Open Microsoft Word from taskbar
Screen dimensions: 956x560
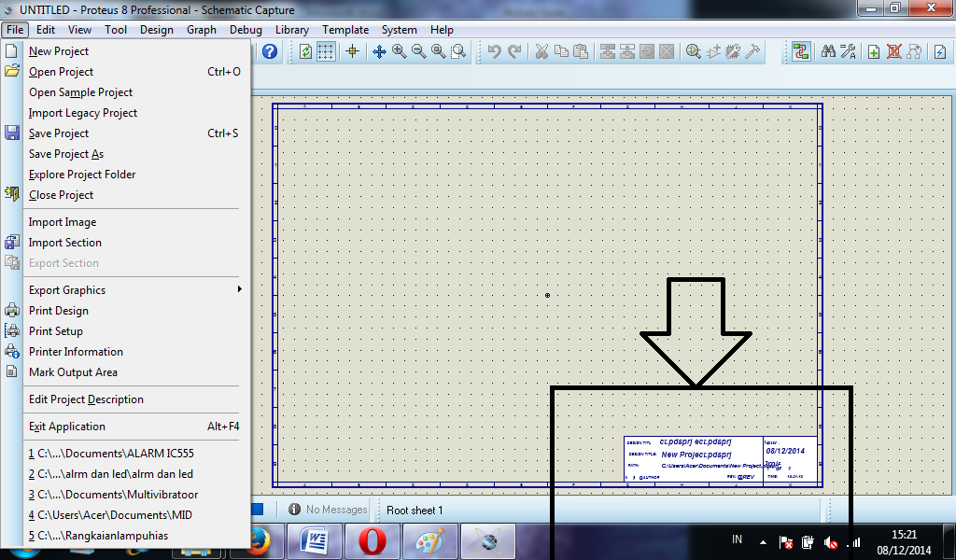pos(316,541)
